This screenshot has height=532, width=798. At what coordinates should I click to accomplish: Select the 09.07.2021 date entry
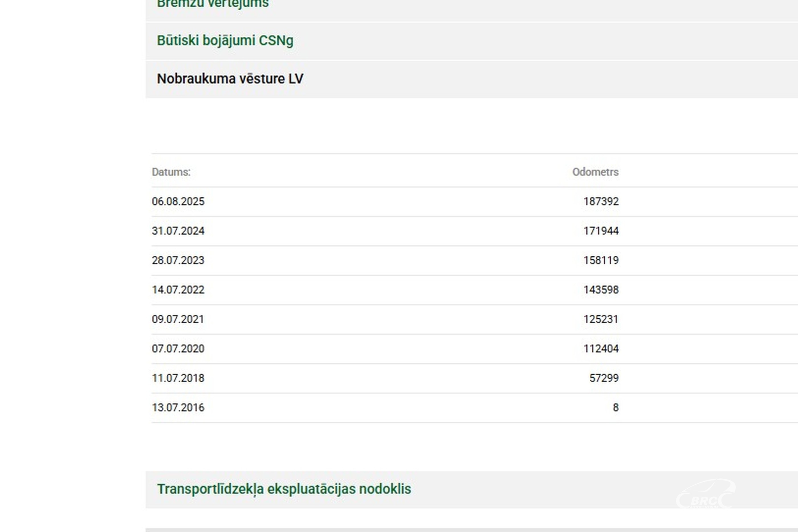[178, 319]
